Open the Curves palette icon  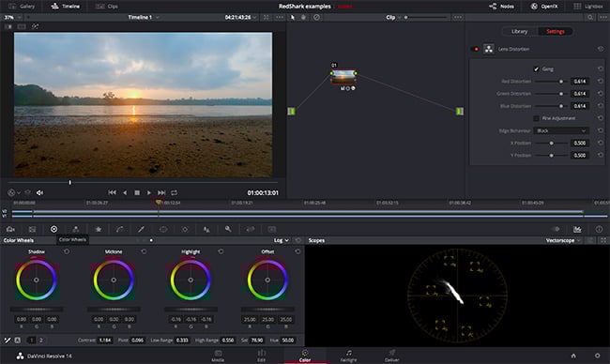tap(119, 230)
